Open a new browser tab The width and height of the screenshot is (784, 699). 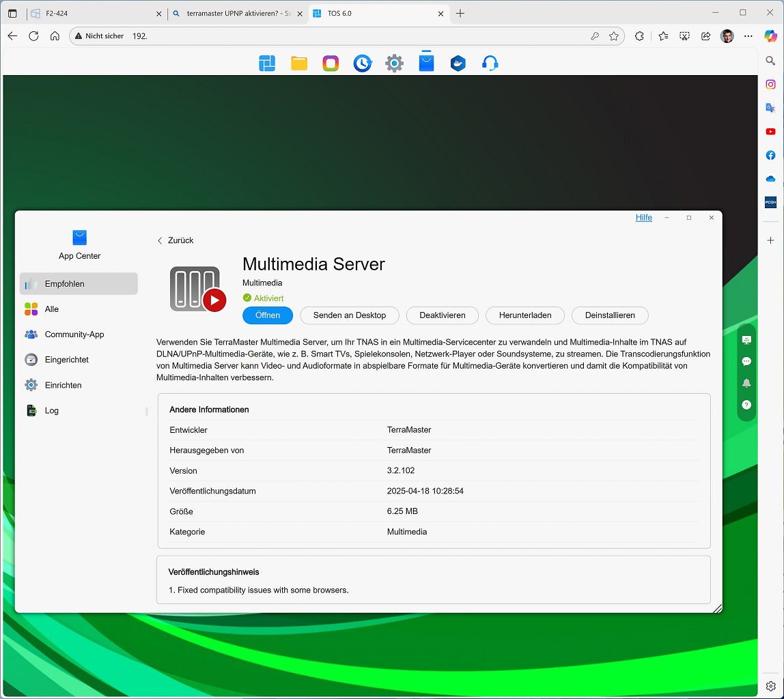tap(460, 14)
